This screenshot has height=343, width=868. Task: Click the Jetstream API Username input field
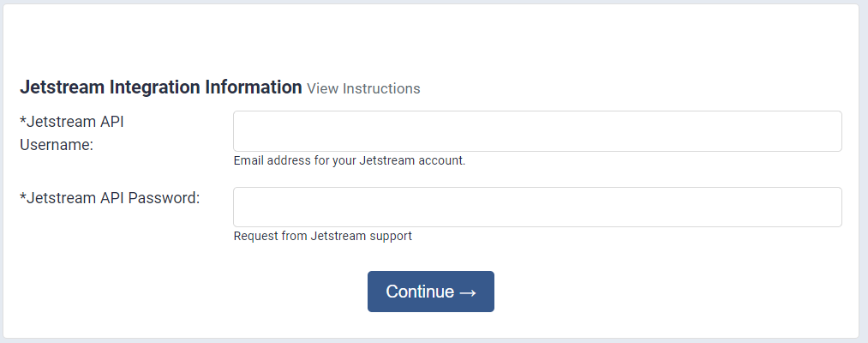[x=537, y=131]
